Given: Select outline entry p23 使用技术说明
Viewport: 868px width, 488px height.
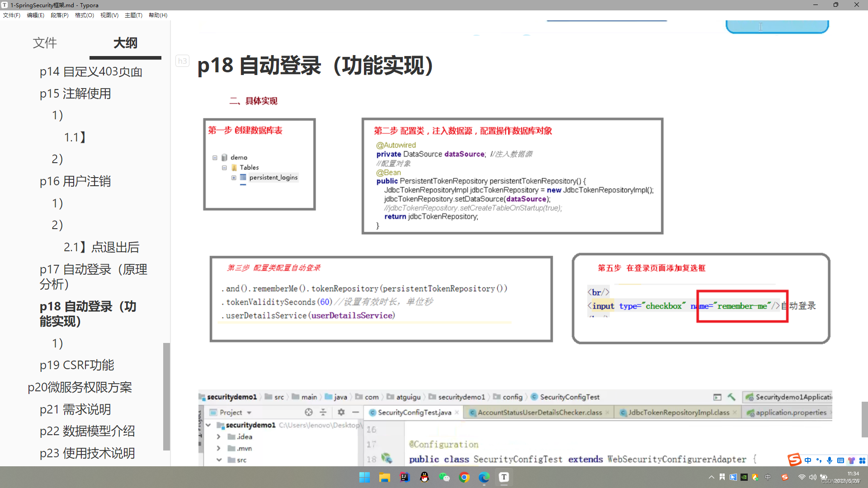Looking at the screenshot, I should pyautogui.click(x=87, y=453).
